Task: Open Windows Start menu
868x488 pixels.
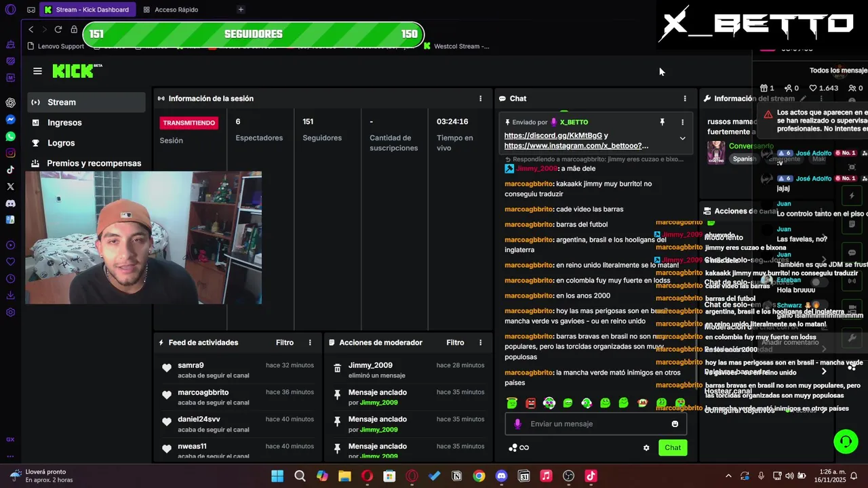Action: (x=277, y=476)
